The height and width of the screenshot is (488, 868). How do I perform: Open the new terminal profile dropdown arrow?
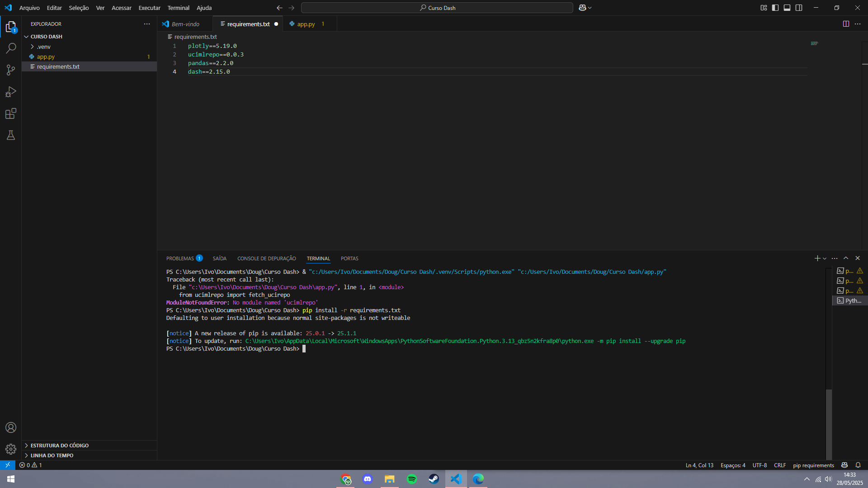(x=825, y=258)
